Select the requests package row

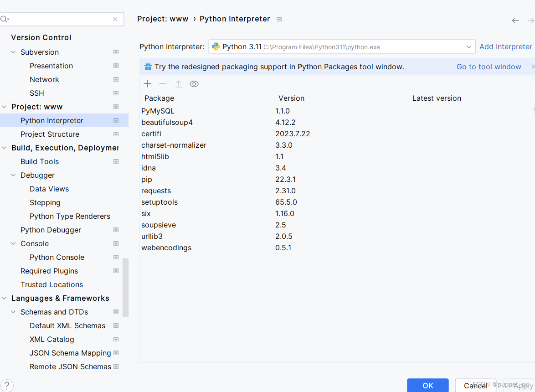pos(156,191)
